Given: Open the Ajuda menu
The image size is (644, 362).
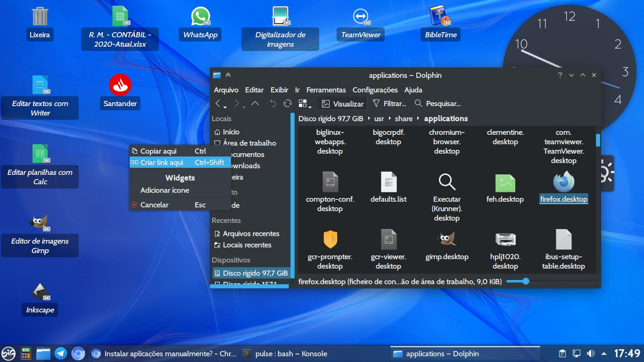Looking at the screenshot, I should click(x=414, y=90).
